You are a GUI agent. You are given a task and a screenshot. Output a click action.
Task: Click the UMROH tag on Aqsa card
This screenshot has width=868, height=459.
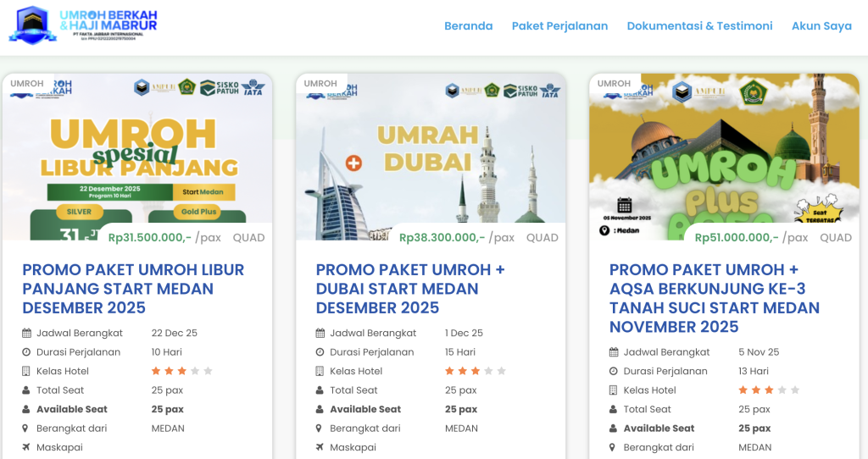coord(614,84)
